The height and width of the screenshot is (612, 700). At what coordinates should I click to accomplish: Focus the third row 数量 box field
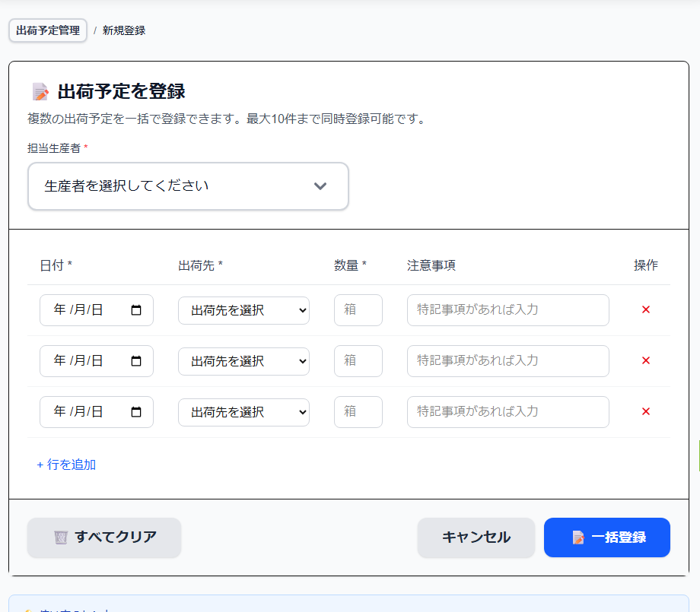coord(358,412)
